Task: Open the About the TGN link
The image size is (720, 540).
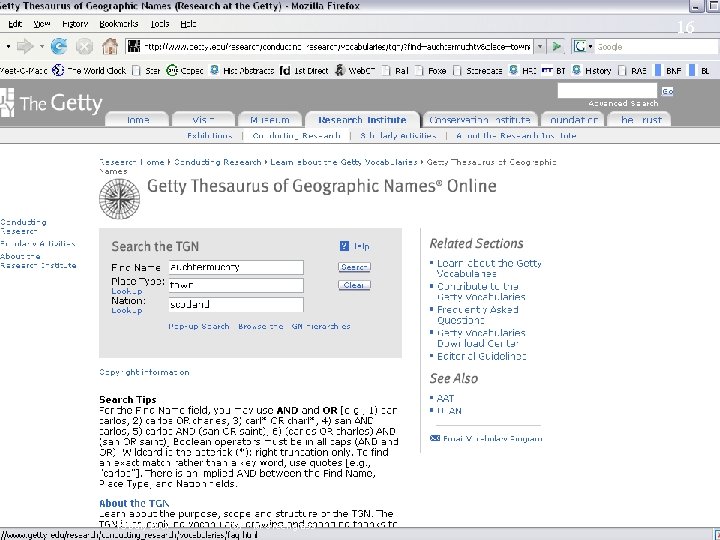Action: click(x=134, y=503)
